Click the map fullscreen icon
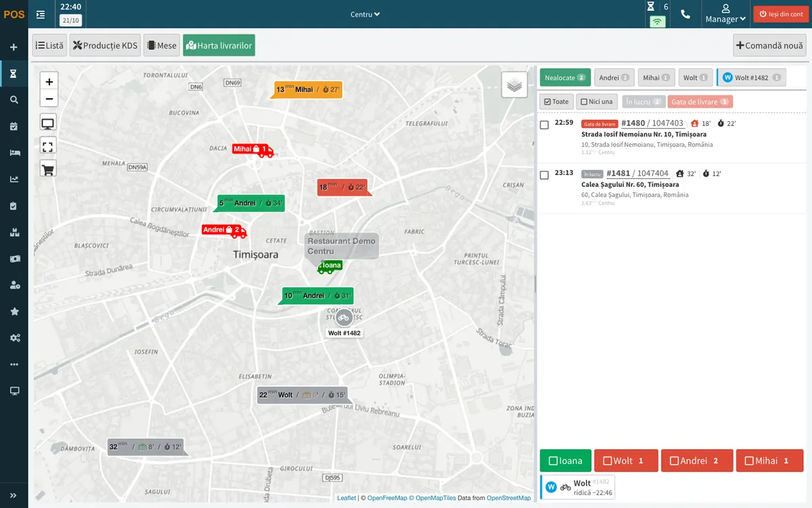This screenshot has width=812, height=508. 48,146
